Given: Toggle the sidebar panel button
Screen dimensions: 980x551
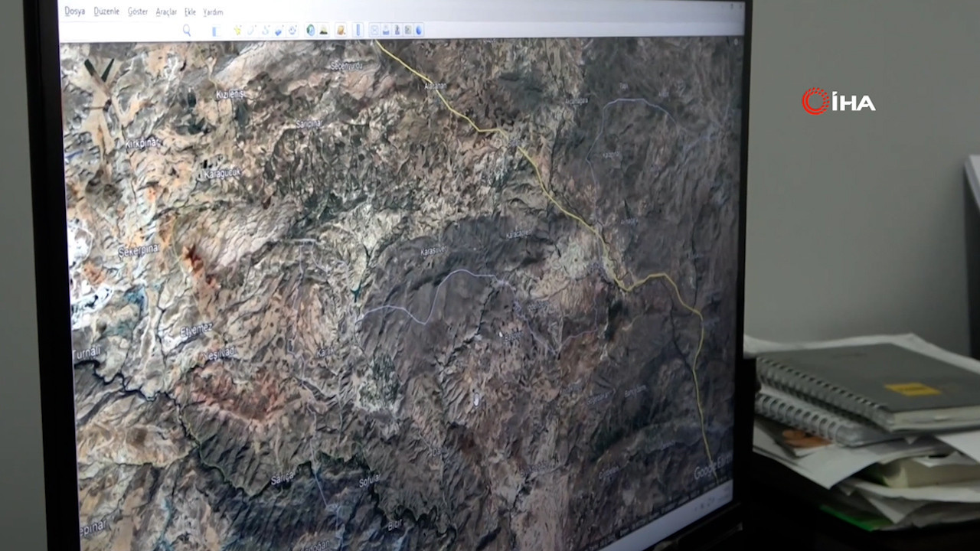Looking at the screenshot, I should pos(215,31).
